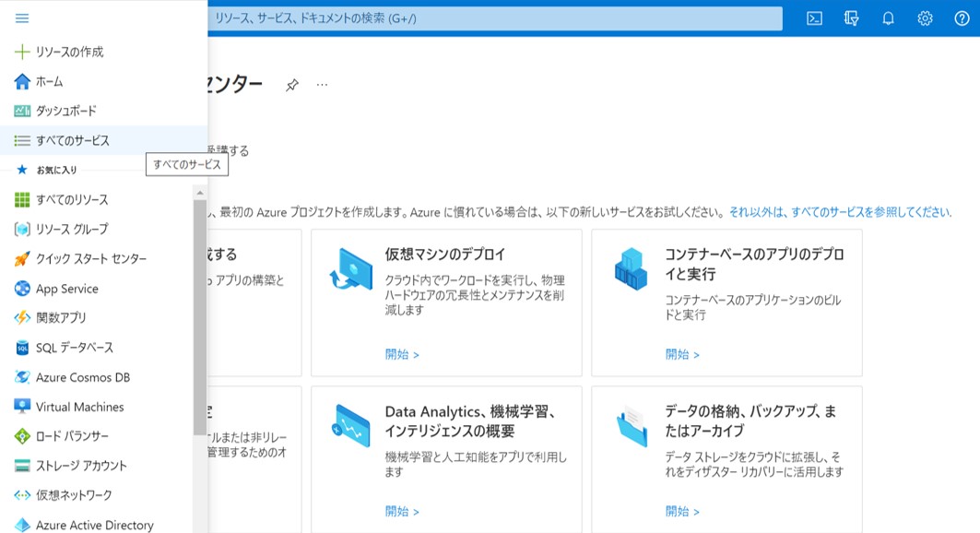Select すべてのサービス in the sidebar
Screen dimensions: 980x533
pyautogui.click(x=73, y=140)
